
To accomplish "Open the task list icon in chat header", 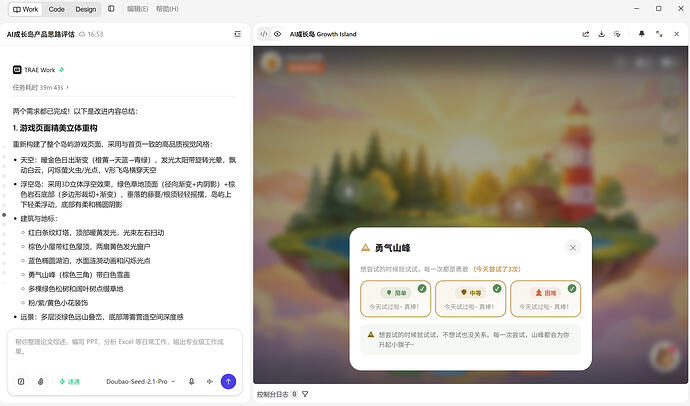I will pyautogui.click(x=238, y=34).
